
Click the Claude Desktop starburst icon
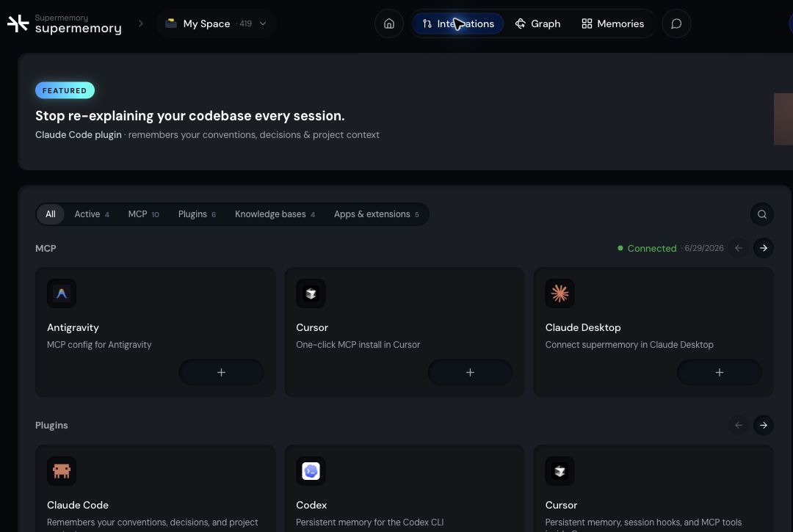pyautogui.click(x=560, y=294)
